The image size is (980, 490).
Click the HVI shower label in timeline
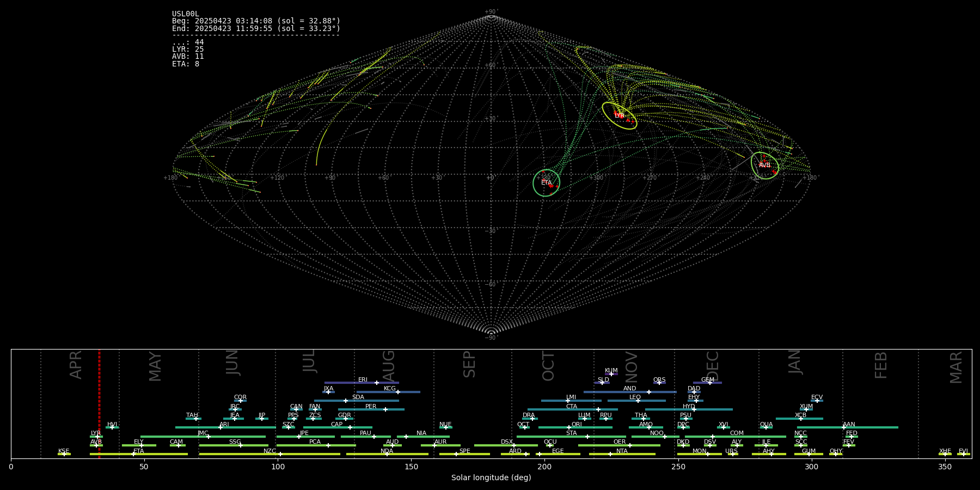click(112, 424)
